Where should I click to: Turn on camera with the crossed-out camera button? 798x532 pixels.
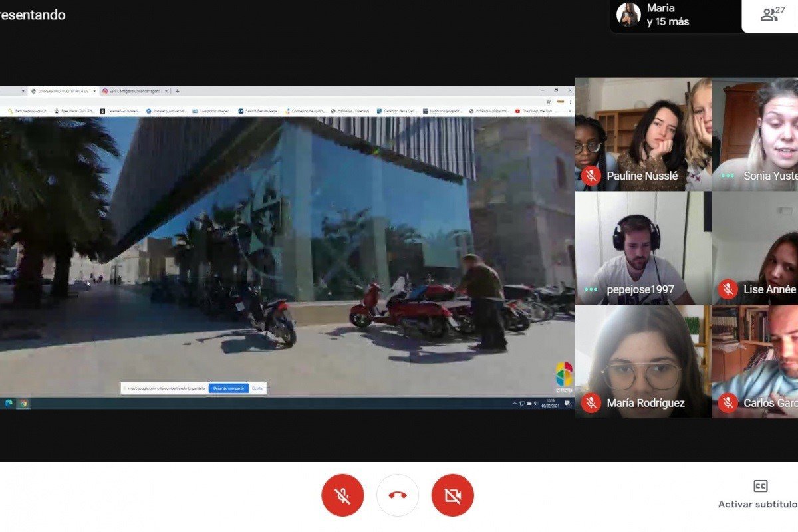coord(453,495)
